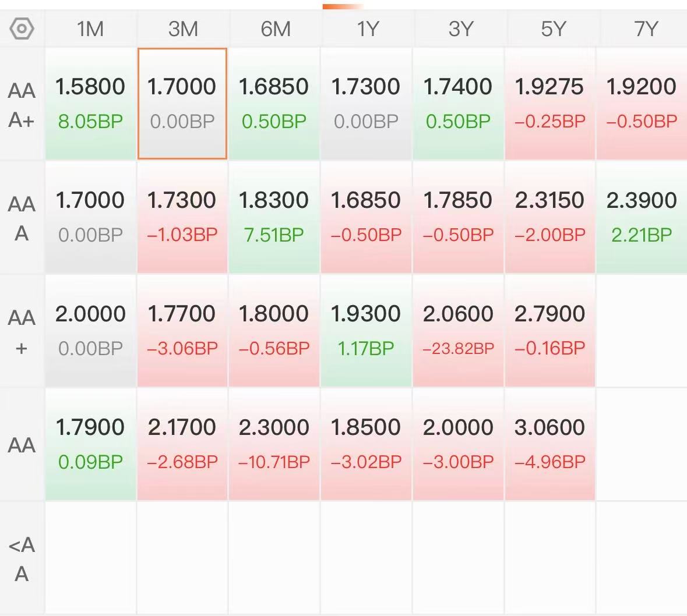Click the AAA+ rating row label
This screenshot has height=616, width=687.
pyautogui.click(x=22, y=105)
